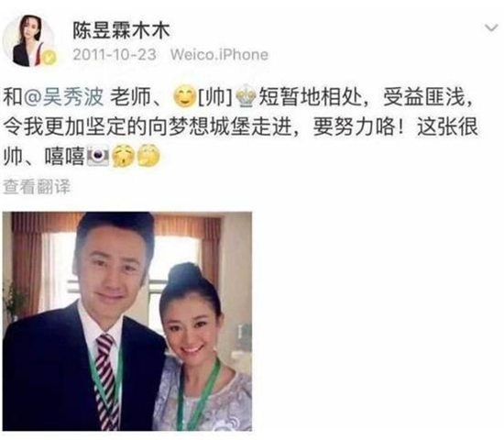Tap the smiling face emoji after 老师
This screenshot has width=504, height=440.
(x=184, y=96)
